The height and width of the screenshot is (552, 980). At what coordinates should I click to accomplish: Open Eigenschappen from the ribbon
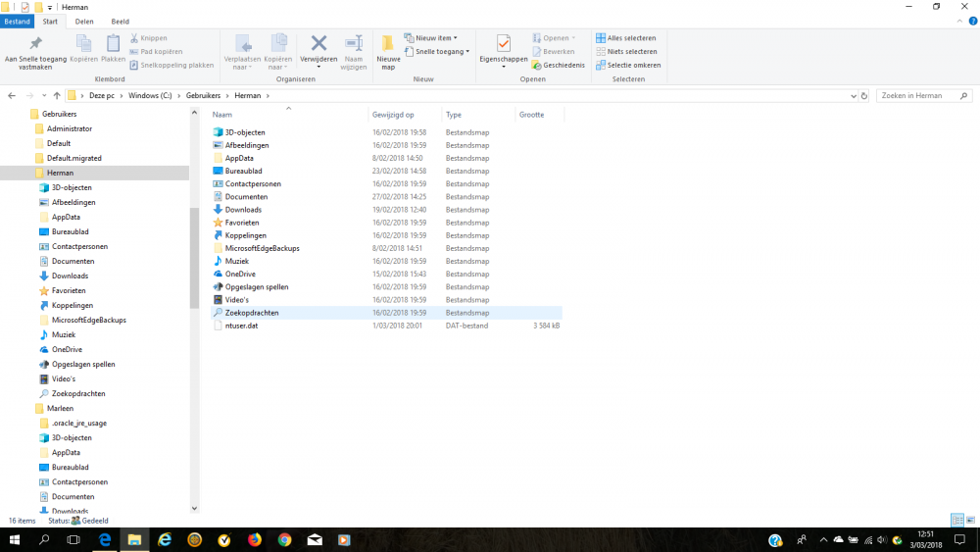pos(503,49)
